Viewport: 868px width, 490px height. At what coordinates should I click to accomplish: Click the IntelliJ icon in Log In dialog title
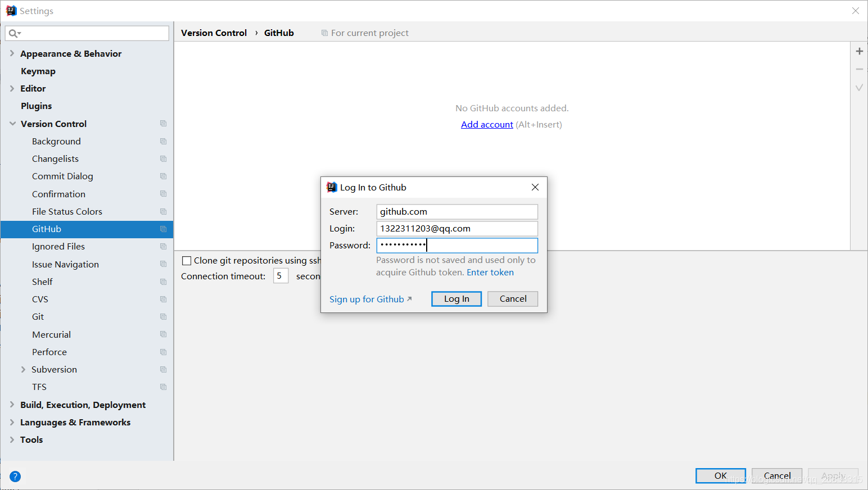coord(332,187)
